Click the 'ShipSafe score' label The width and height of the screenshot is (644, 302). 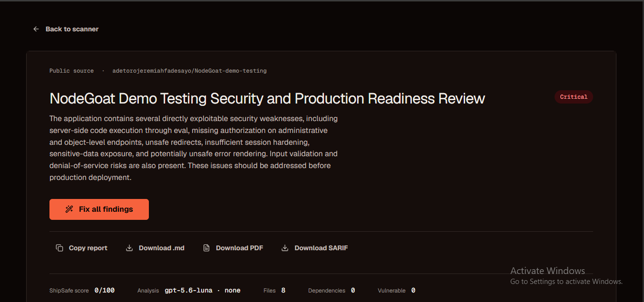(69, 291)
